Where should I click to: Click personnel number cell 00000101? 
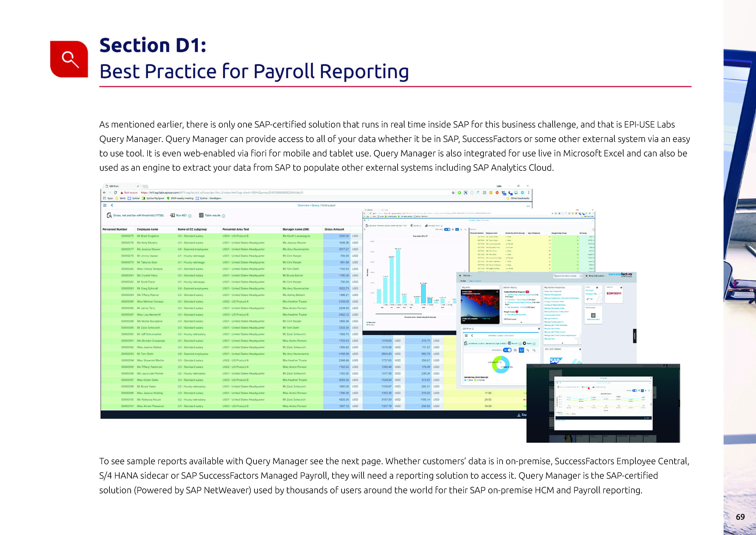point(127,406)
